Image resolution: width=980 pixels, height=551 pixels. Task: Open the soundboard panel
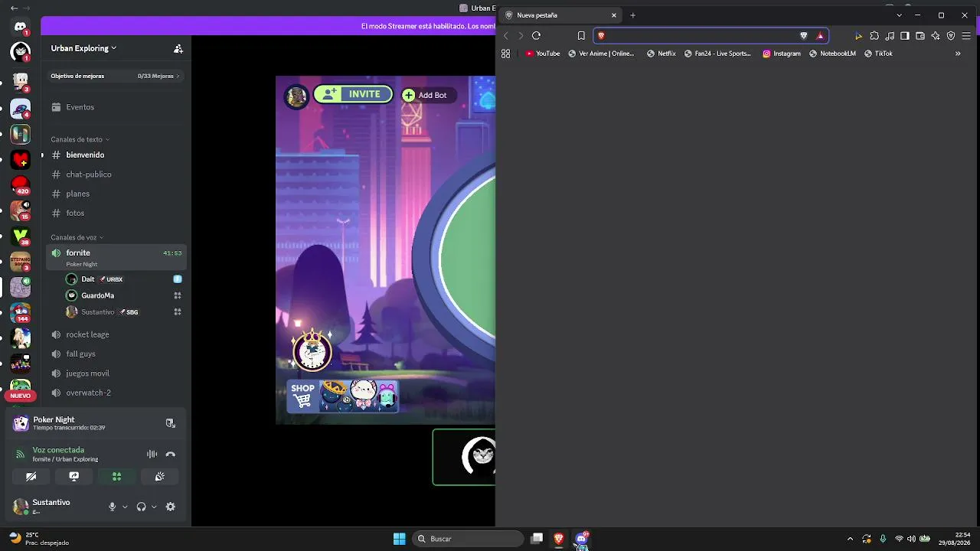coord(159,476)
